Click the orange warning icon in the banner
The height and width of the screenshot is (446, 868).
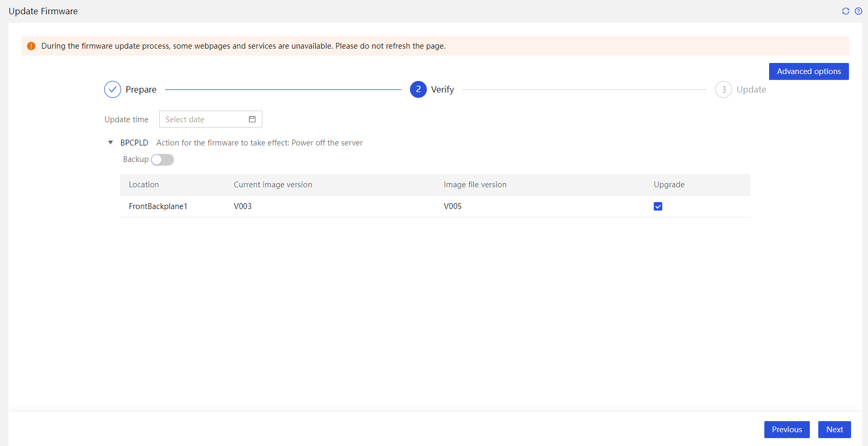[31, 46]
